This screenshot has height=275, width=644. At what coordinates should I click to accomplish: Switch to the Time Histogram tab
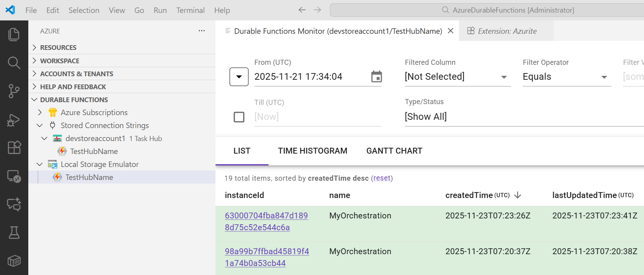[313, 151]
